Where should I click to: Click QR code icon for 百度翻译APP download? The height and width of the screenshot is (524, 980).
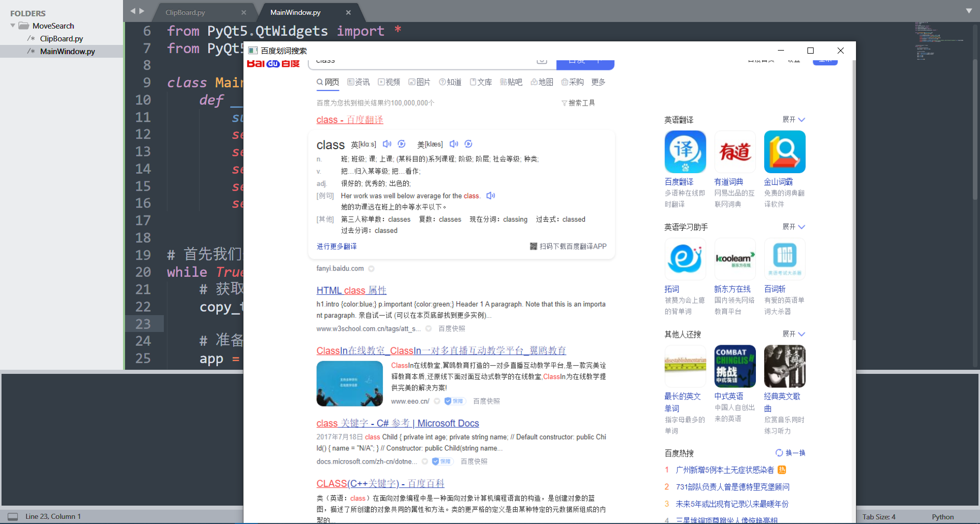(x=533, y=246)
